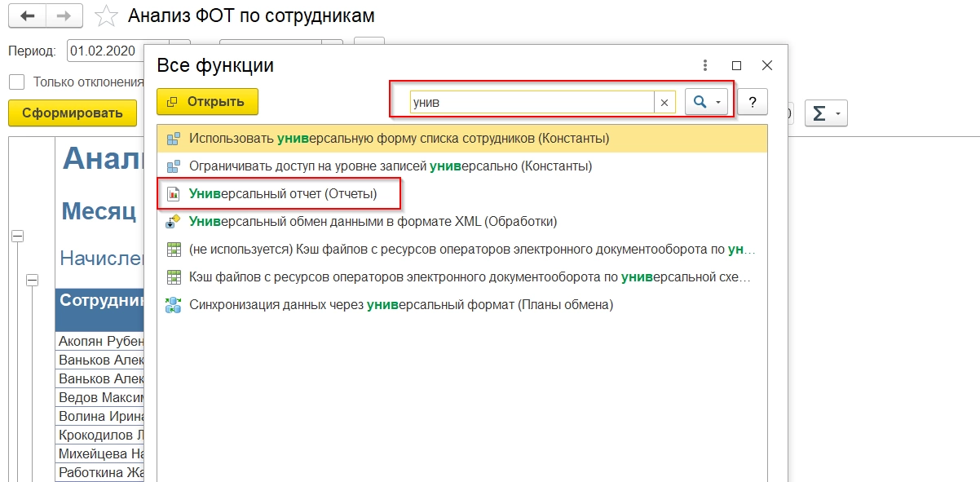Open the three-dot menu of Все функции
Viewport: 980px width, 482px height.
click(x=705, y=65)
